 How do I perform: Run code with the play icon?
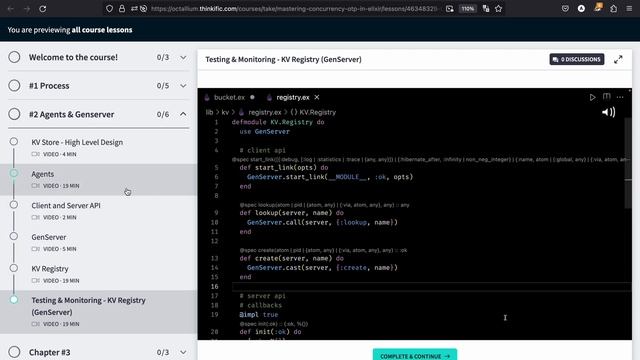click(x=592, y=97)
